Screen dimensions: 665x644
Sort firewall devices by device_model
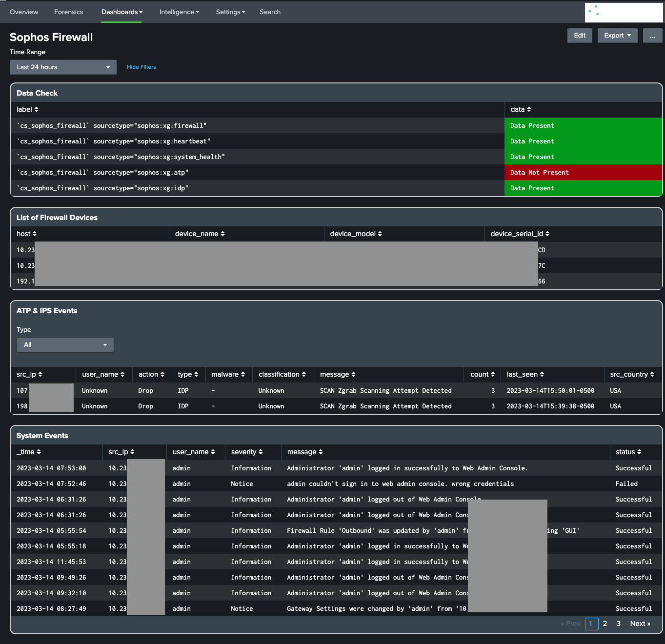click(x=356, y=234)
